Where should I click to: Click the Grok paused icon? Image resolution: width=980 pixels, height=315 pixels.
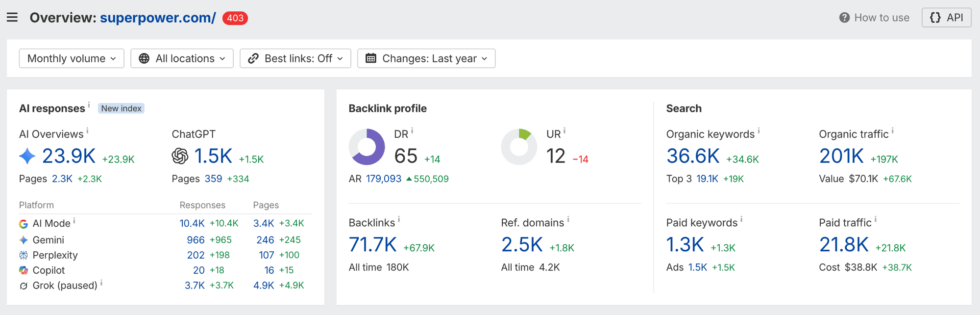(24, 286)
